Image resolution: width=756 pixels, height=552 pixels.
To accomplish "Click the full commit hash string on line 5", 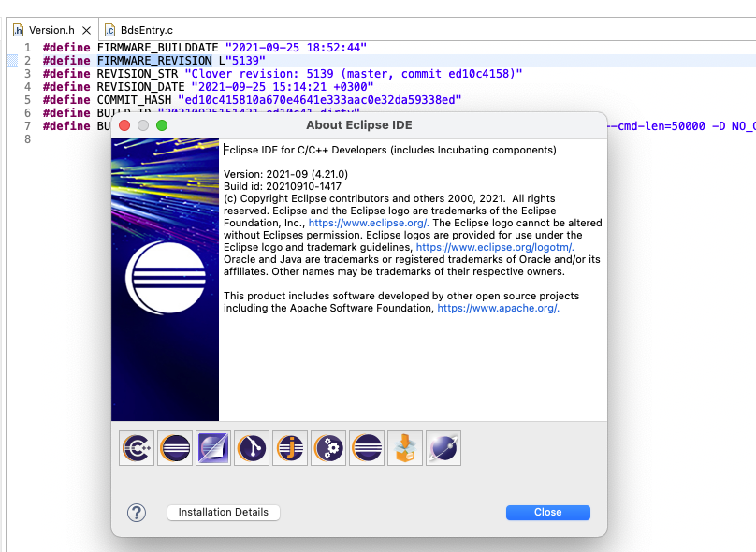I will pyautogui.click(x=320, y=100).
